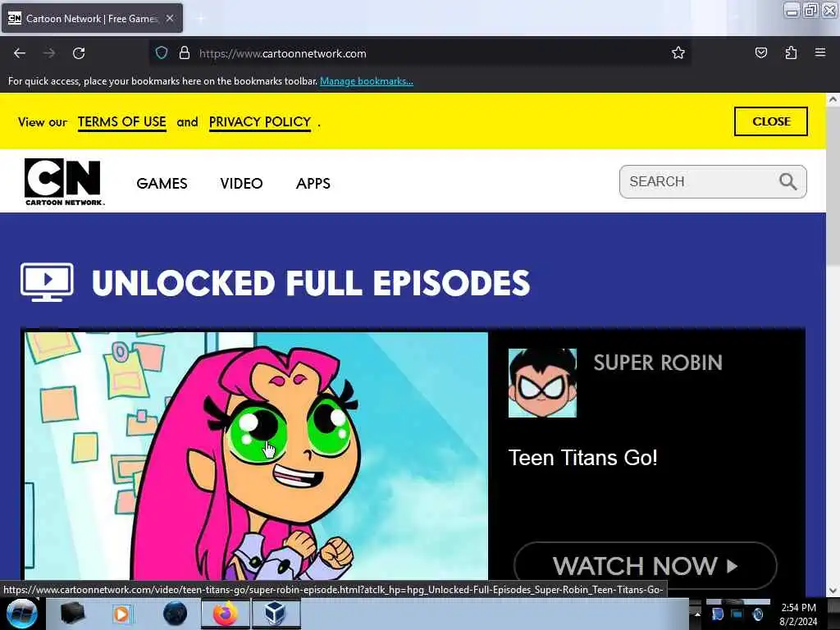840x630 pixels.
Task: Open the PRIVACY POLICY link
Action: pyautogui.click(x=260, y=122)
